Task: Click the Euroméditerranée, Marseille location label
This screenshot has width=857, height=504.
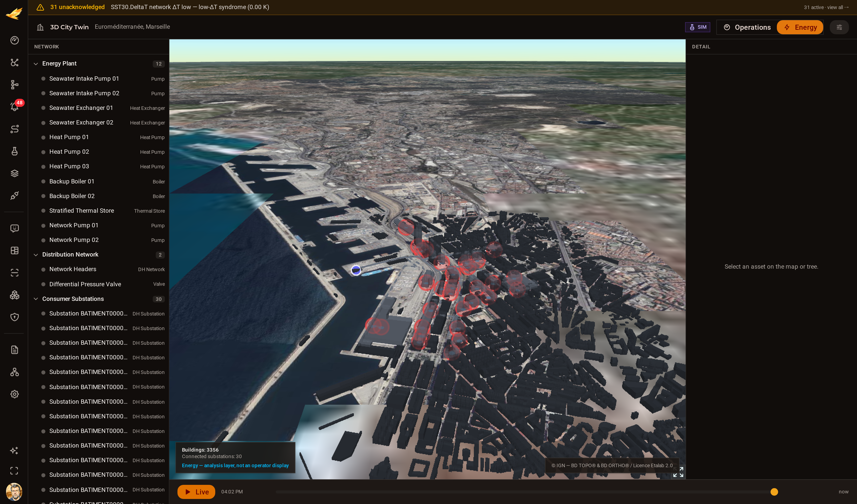Action: coord(132,26)
